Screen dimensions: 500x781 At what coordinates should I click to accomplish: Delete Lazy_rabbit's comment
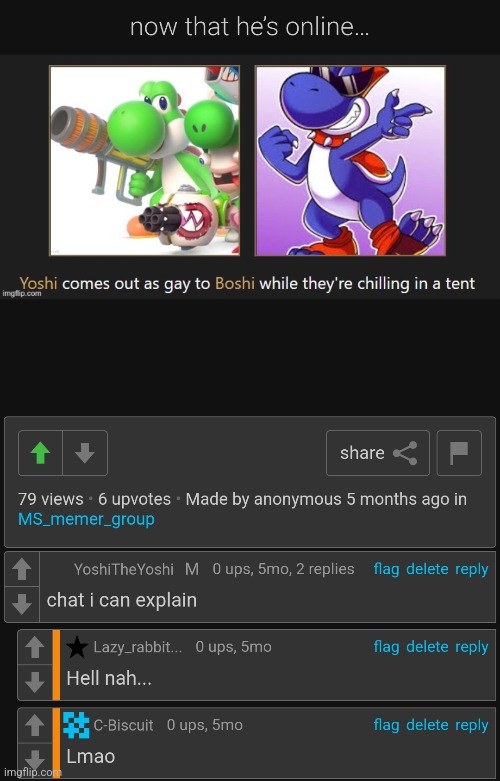click(427, 647)
